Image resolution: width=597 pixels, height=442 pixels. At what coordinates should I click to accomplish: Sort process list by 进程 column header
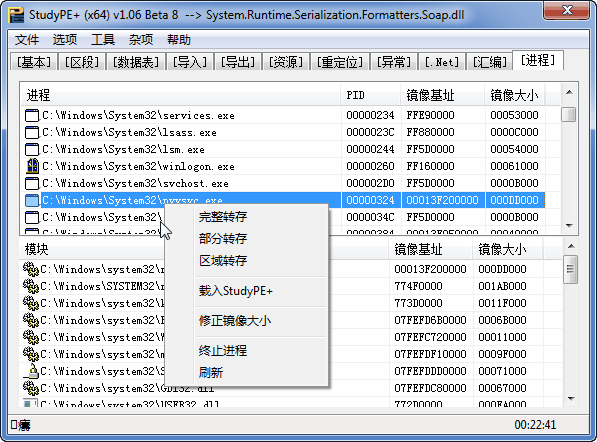pos(180,95)
